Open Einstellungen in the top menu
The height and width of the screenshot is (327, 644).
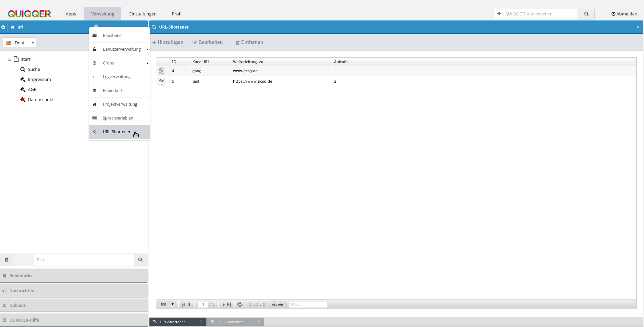143,14
